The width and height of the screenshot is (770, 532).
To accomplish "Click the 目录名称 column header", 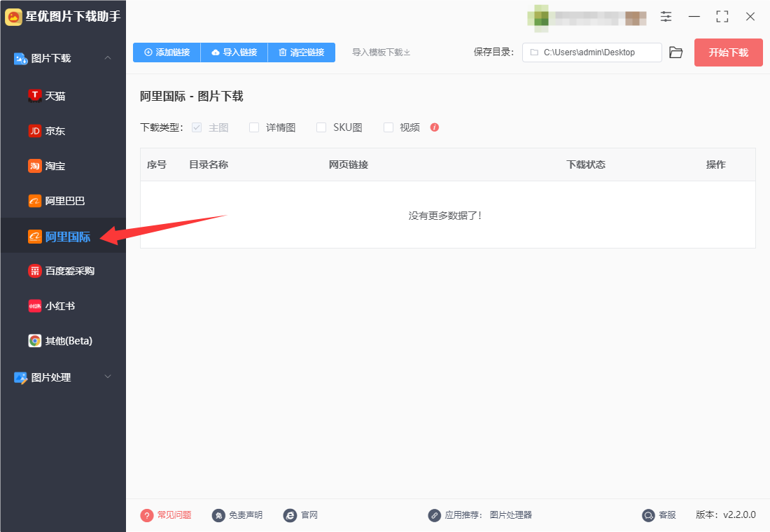I will pos(209,165).
